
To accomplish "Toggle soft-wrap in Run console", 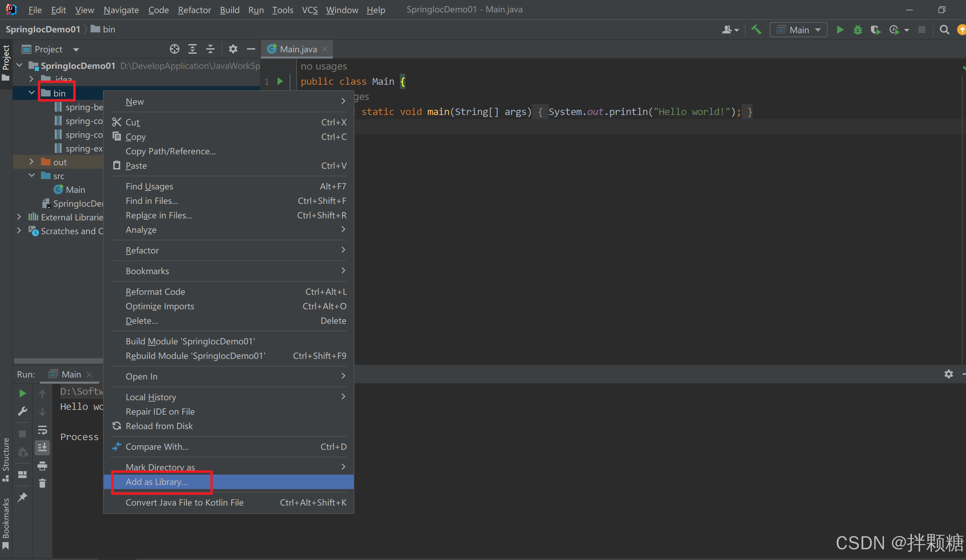I will [x=42, y=430].
